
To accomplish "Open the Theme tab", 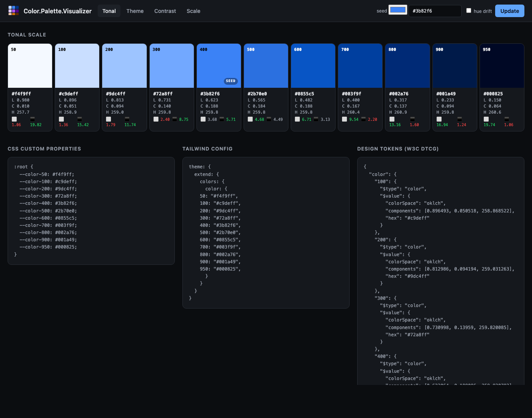I will 135,11.
